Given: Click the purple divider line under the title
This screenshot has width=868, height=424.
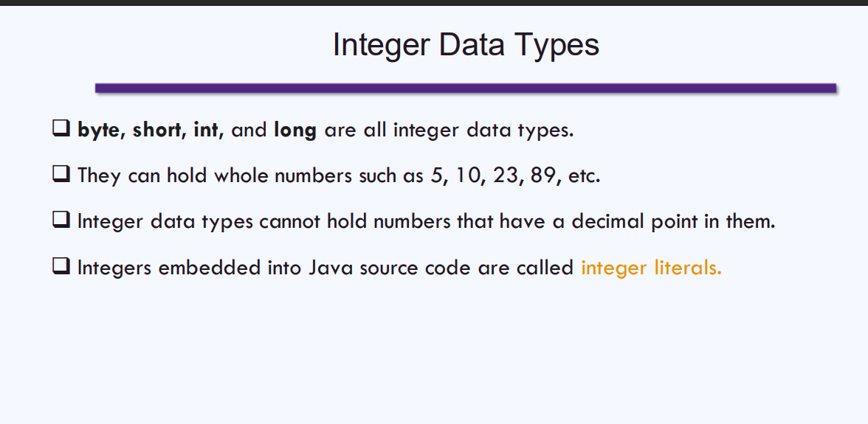Looking at the screenshot, I should (x=466, y=88).
